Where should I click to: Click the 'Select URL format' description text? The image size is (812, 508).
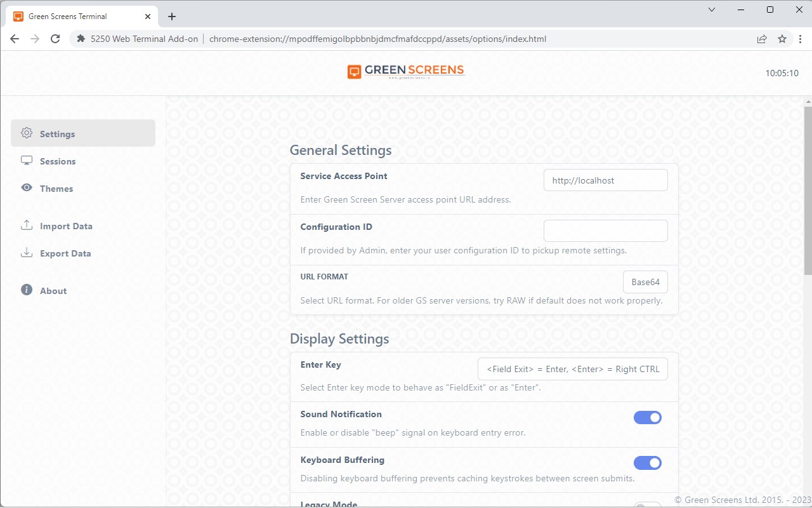pyautogui.click(x=481, y=300)
